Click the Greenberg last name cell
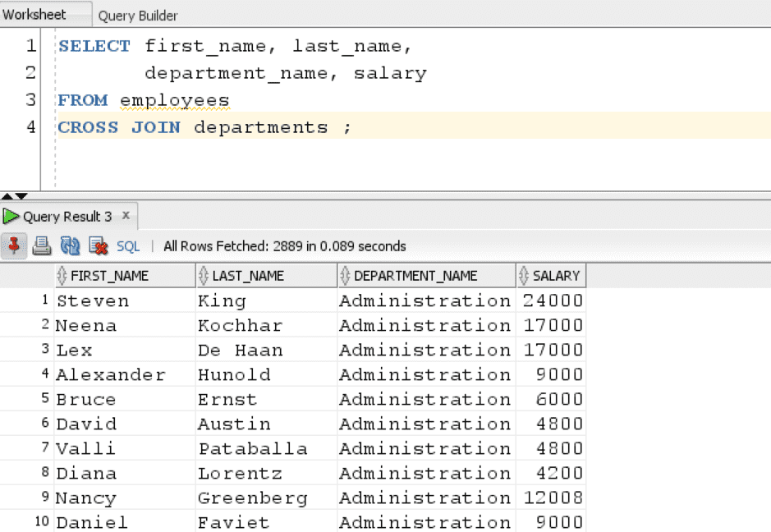This screenshot has height=532, width=771. tap(252, 498)
